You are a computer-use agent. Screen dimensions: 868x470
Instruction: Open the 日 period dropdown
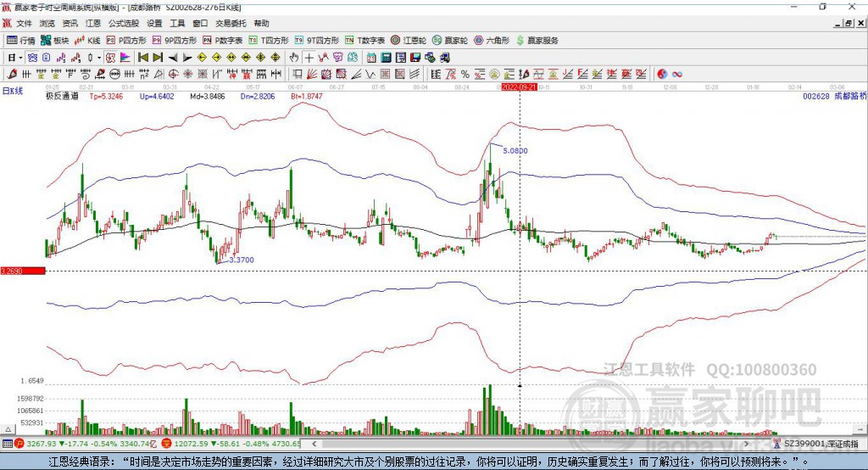(x=14, y=58)
